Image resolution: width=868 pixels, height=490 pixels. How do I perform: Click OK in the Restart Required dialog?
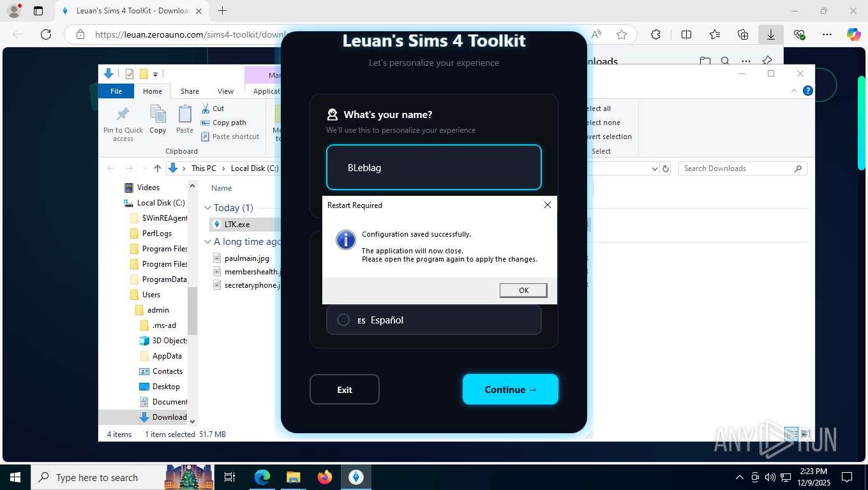523,290
